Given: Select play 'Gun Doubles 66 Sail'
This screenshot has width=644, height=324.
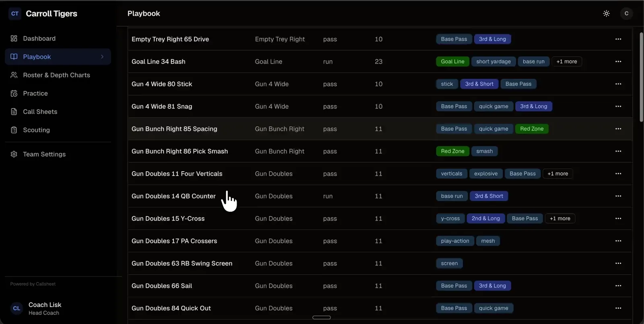Looking at the screenshot, I should (162, 286).
